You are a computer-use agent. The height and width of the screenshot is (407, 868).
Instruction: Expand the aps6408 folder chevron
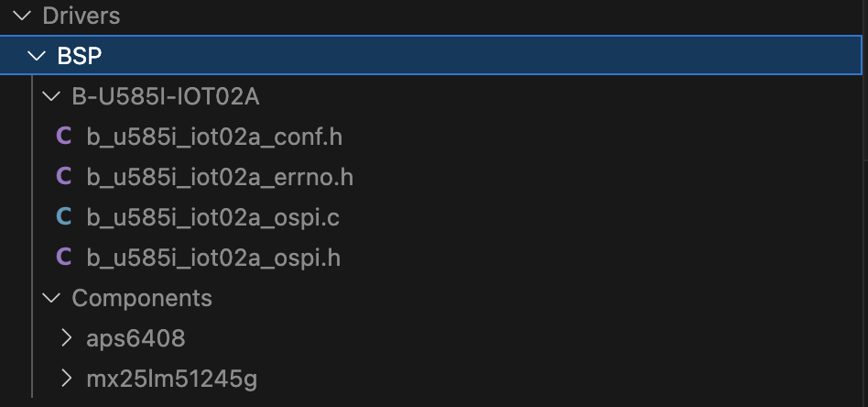pyautogui.click(x=66, y=338)
